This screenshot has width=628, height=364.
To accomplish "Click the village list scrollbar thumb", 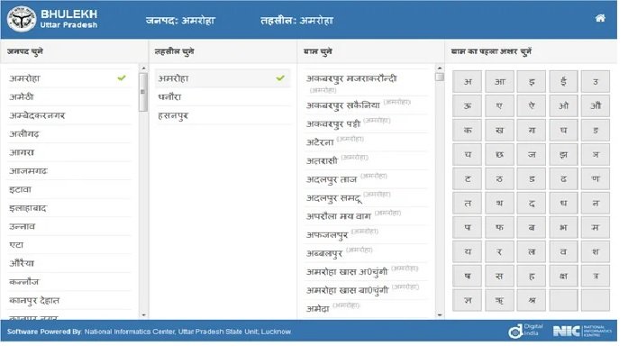I will [x=440, y=77].
